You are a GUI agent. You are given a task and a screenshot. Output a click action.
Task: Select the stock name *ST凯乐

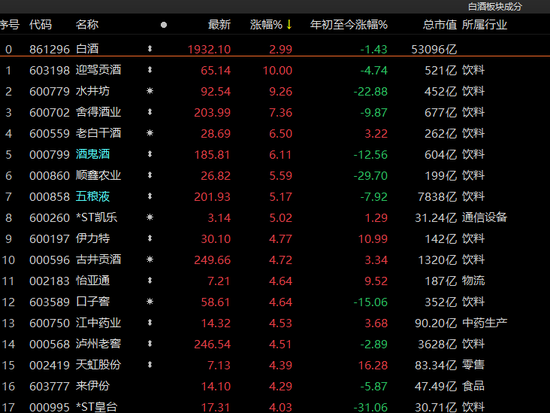96,217
